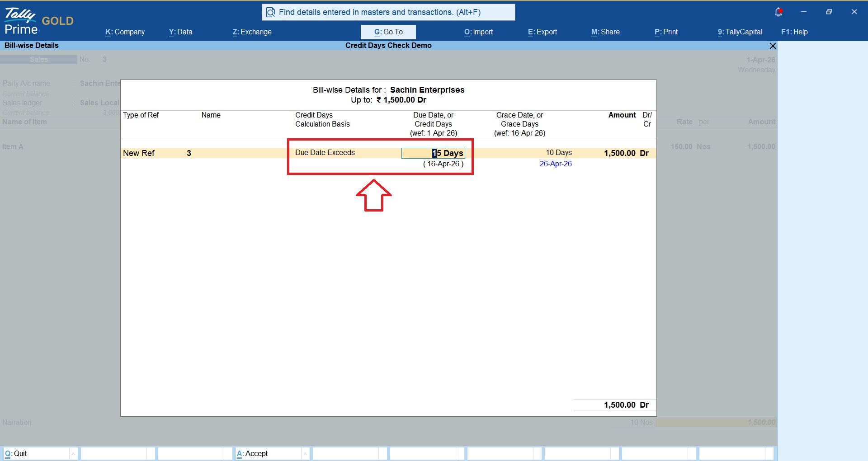Viewport: 868px width, 461px height.
Task: Click the G: Go To button
Action: pos(388,32)
